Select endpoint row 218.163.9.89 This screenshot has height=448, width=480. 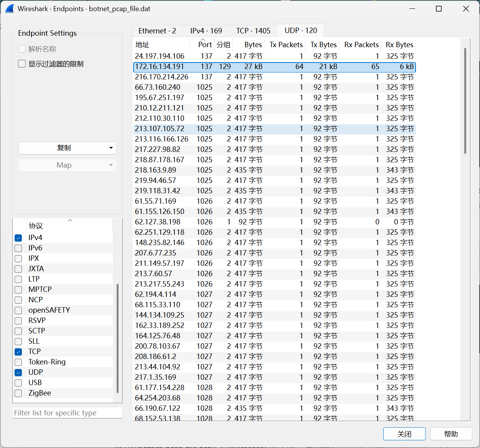274,170
